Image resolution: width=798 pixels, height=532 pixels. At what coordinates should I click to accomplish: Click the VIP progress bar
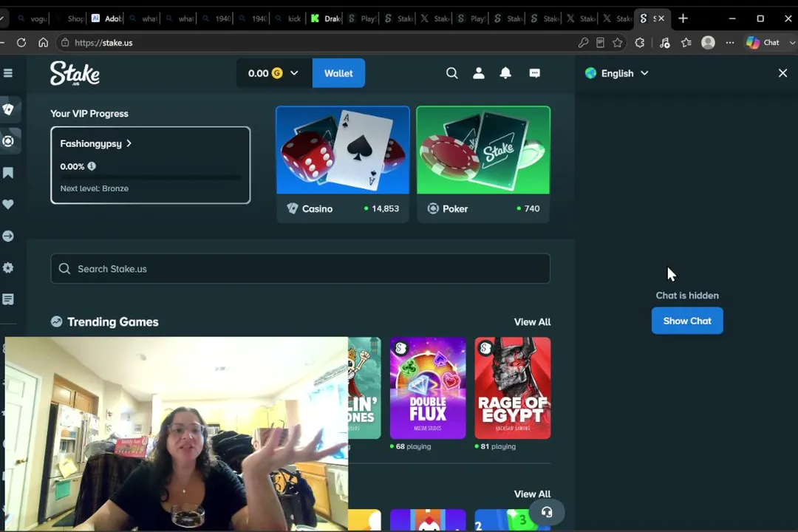(151, 177)
